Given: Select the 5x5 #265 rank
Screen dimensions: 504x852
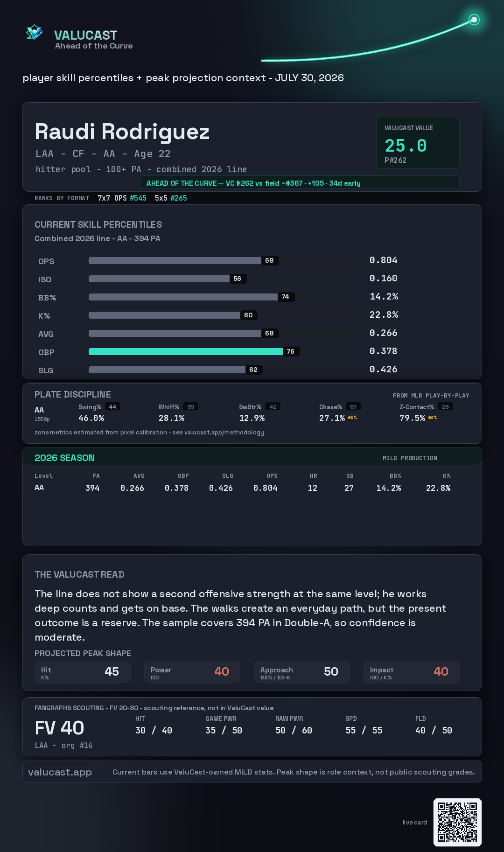Looking at the screenshot, I should click(171, 198).
